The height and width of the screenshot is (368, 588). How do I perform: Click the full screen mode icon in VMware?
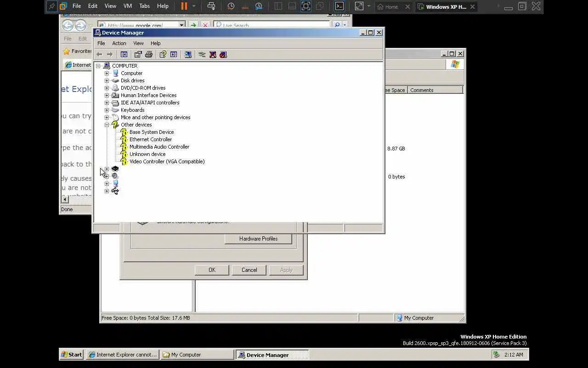(x=306, y=6)
